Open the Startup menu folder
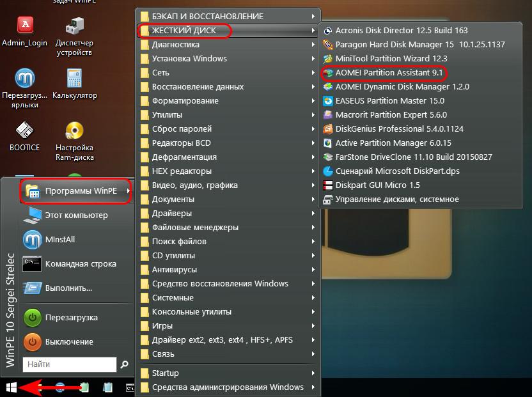Screen dimensions: 532x397 tap(228, 373)
